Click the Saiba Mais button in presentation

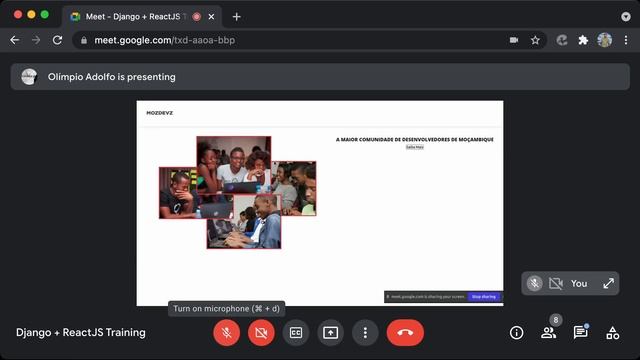(x=415, y=147)
